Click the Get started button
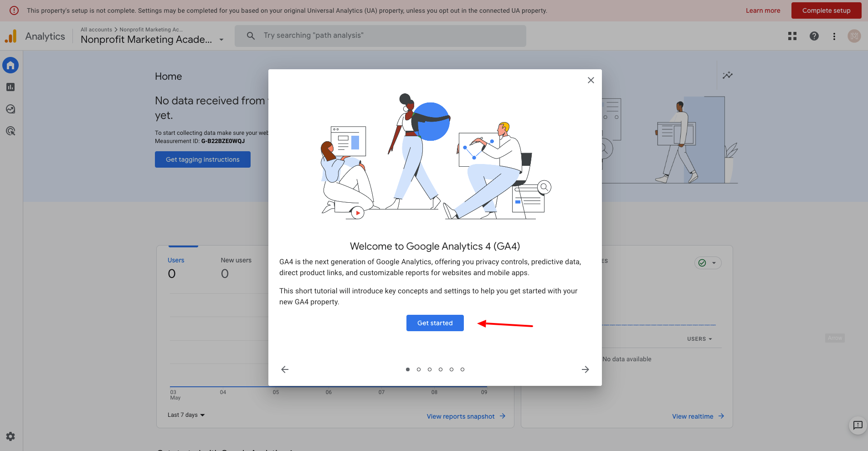 435,323
